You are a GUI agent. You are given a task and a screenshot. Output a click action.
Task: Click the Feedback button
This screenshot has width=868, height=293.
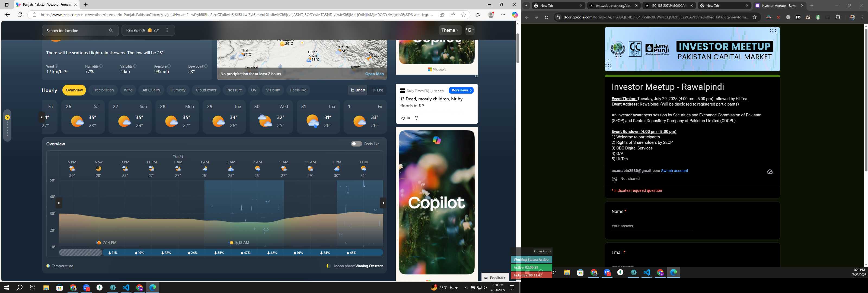coord(495,277)
